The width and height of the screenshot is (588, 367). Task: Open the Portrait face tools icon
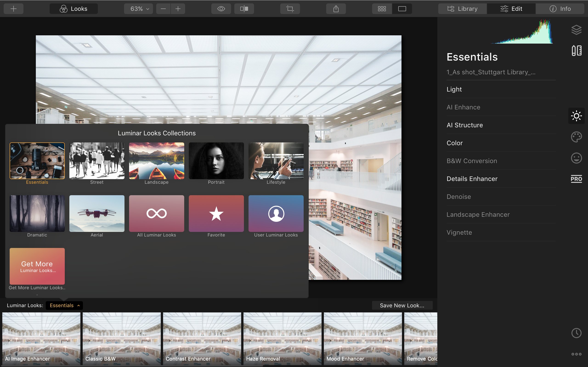(576, 158)
